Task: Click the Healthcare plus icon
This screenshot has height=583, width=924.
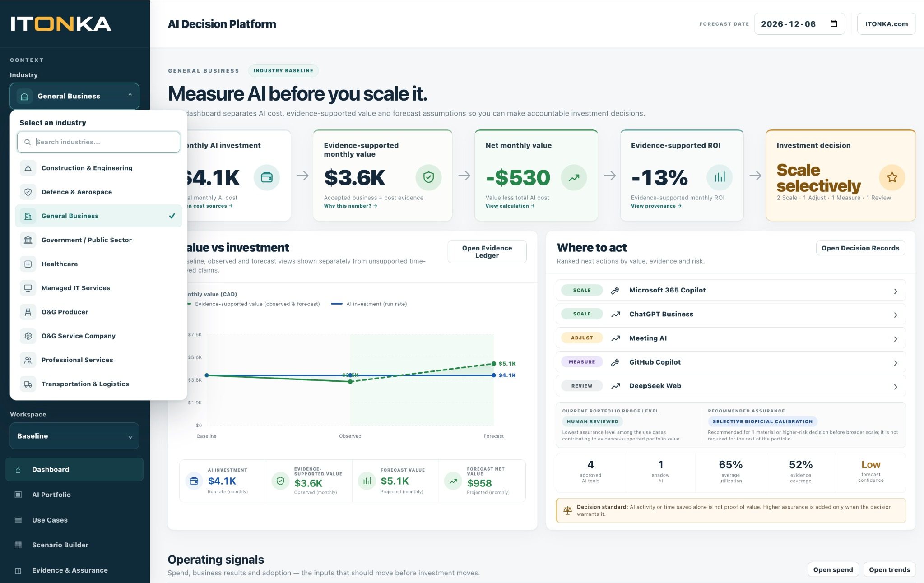Action: [x=28, y=264]
